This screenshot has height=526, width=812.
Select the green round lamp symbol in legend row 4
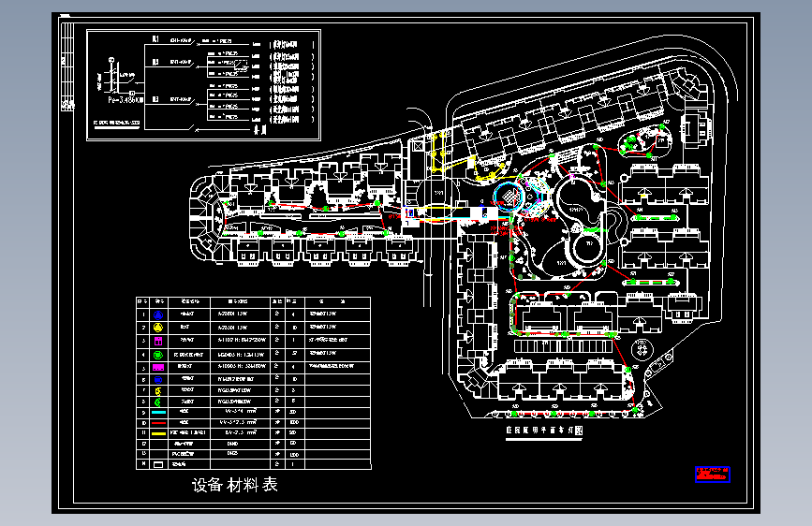point(158,355)
